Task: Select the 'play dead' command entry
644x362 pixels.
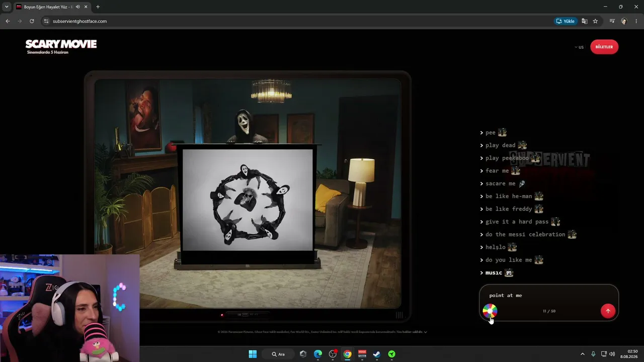Action: coord(504,145)
